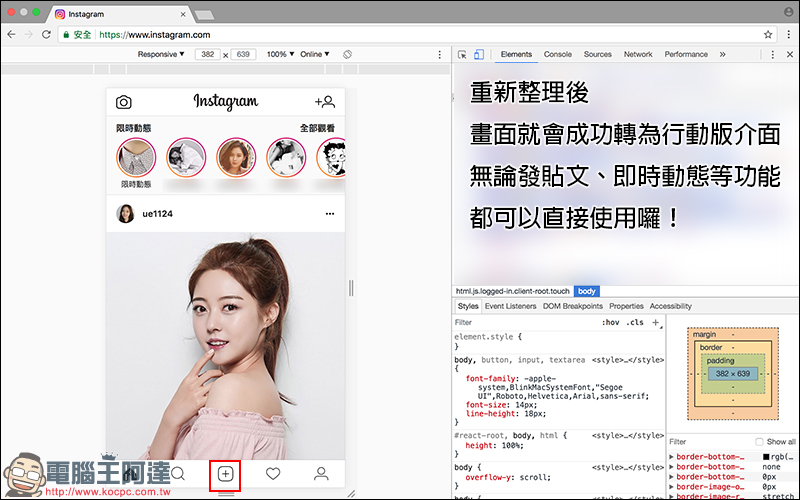Go back in browser history

[11, 35]
